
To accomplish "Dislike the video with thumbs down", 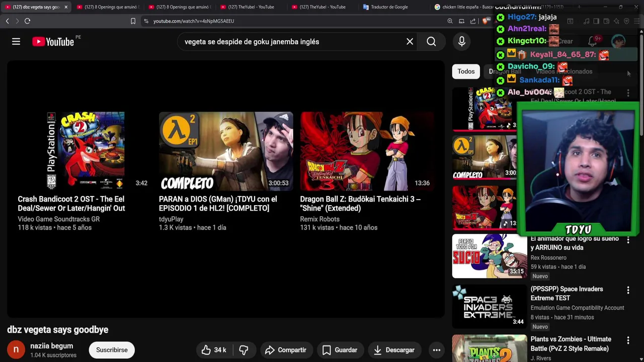I will point(244,350).
